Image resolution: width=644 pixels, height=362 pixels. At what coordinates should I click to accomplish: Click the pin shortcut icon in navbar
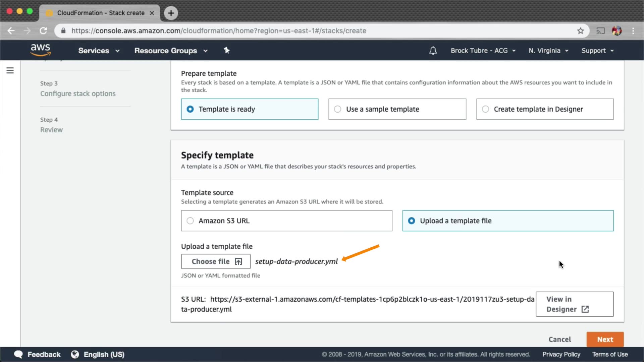pos(227,50)
